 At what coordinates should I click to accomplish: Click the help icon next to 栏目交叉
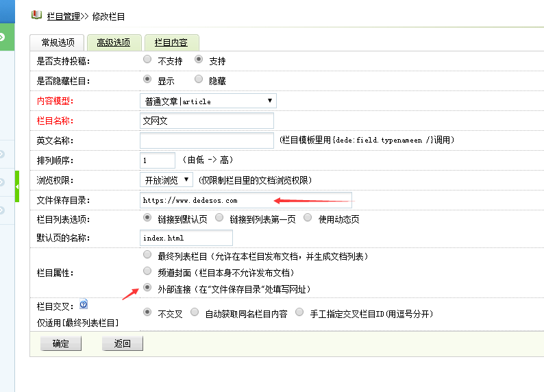pyautogui.click(x=84, y=304)
